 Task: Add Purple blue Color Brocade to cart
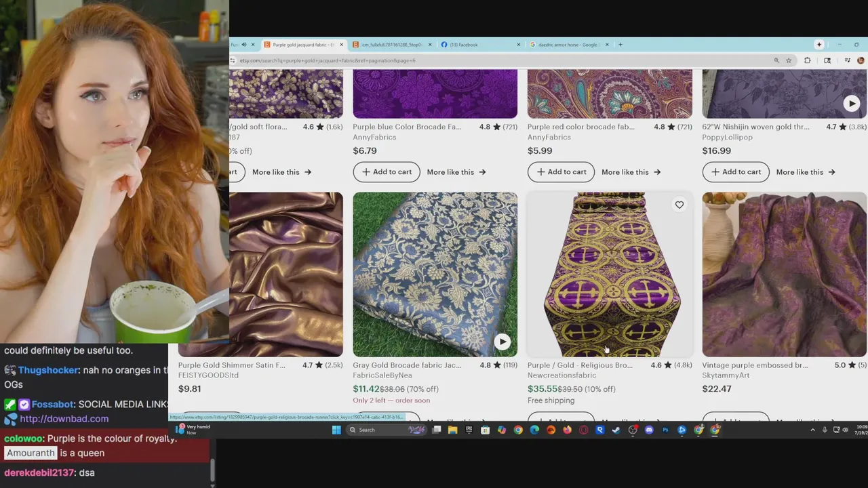pos(387,171)
